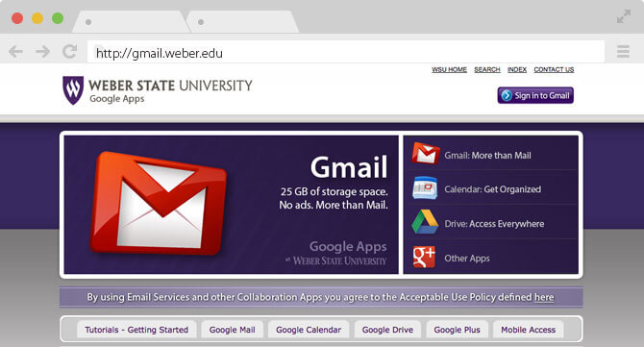Click 'No ads. More than Mail.' text
Image resolution: width=644 pixels, height=347 pixels.
(x=334, y=205)
